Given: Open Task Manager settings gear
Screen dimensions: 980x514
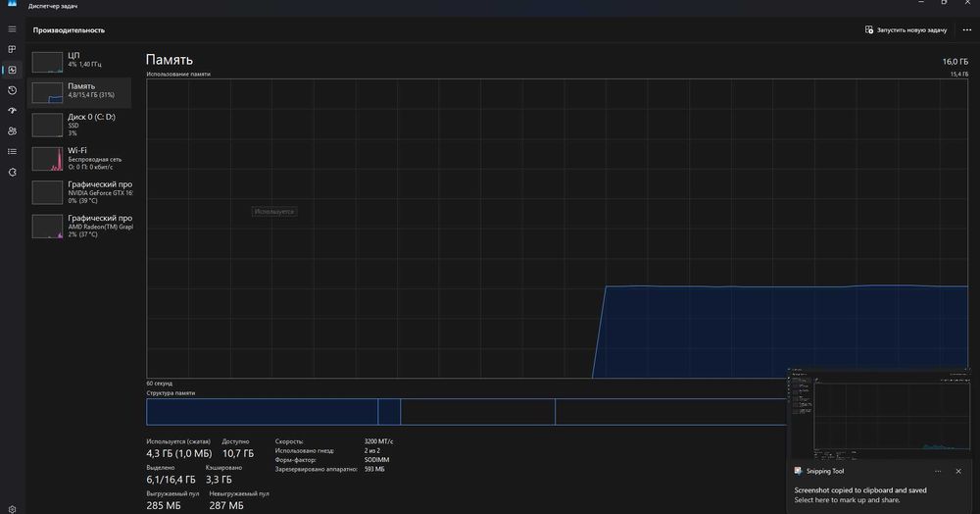Looking at the screenshot, I should pyautogui.click(x=12, y=510).
